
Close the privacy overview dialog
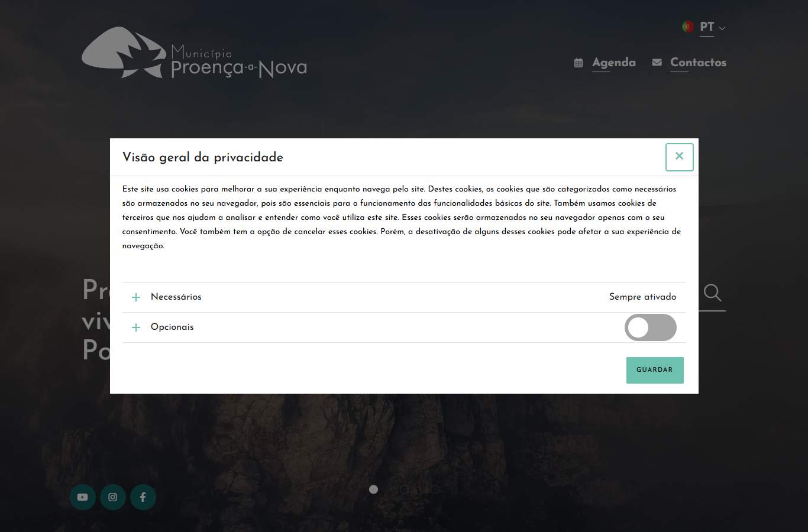pos(679,157)
